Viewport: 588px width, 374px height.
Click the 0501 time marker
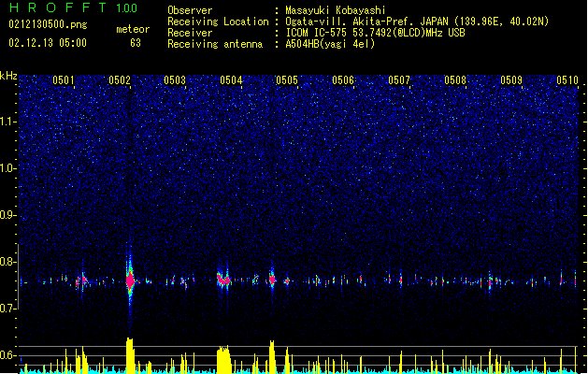pos(64,80)
